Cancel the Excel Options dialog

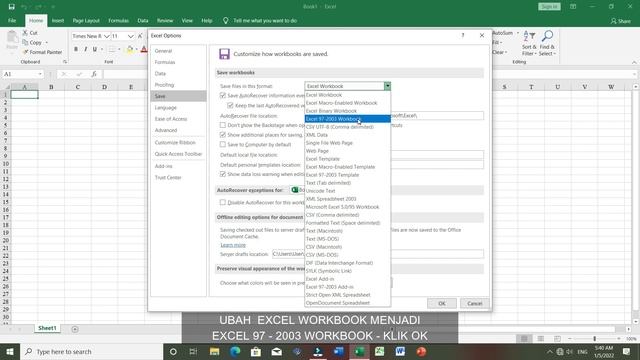point(475,303)
